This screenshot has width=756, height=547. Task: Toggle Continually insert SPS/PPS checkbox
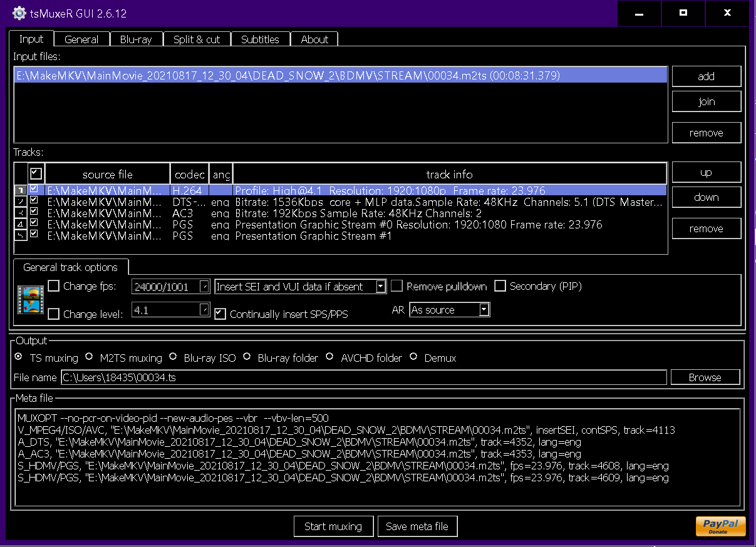220,314
